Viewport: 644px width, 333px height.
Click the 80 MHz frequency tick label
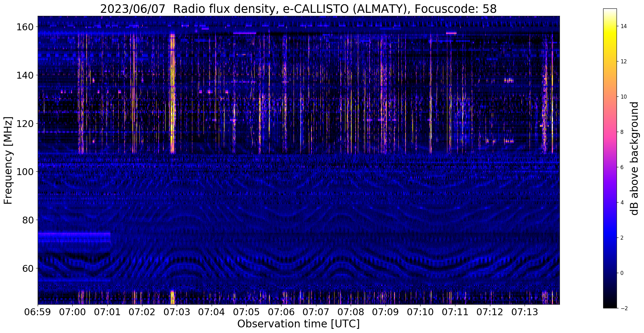[x=28, y=220]
